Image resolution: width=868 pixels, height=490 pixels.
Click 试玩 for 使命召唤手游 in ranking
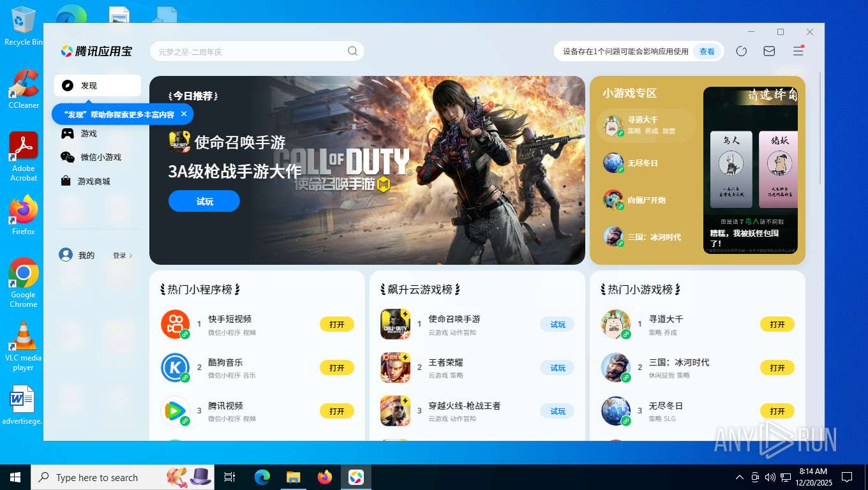coord(557,324)
